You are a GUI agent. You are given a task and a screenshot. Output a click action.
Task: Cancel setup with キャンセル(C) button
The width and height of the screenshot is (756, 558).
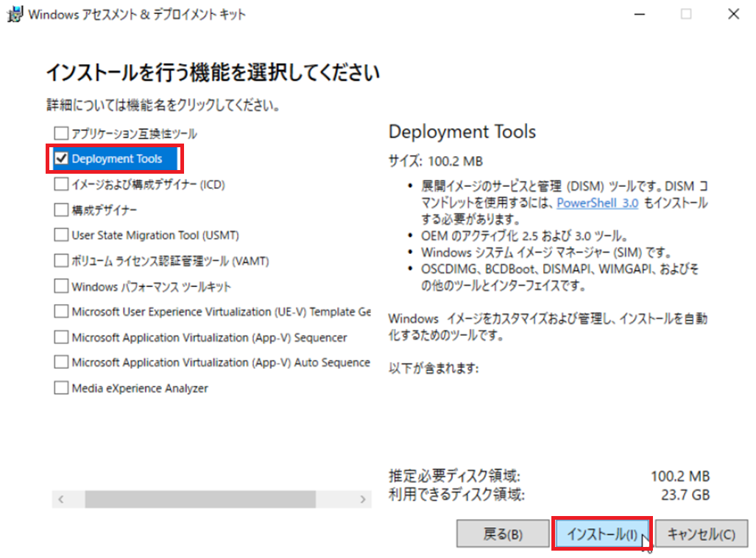pyautogui.click(x=701, y=534)
